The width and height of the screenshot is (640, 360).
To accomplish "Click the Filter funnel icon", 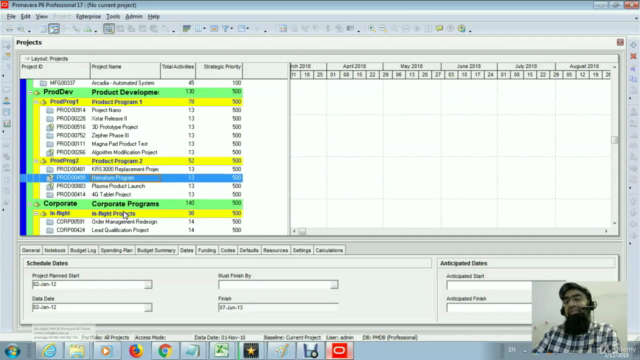I will [225, 29].
